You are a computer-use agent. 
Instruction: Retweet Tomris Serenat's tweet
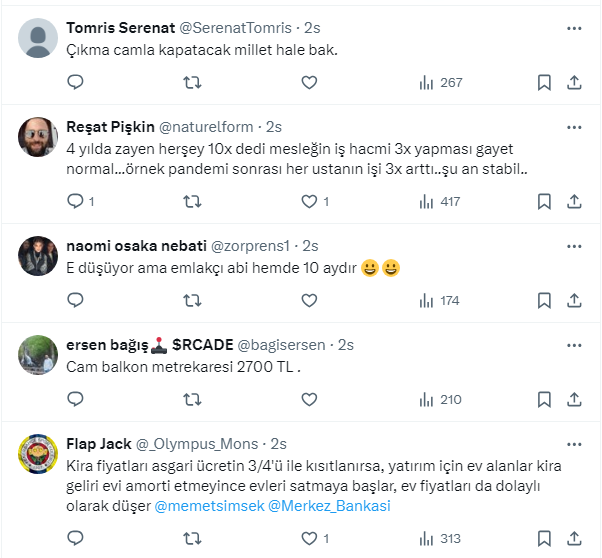point(193,82)
